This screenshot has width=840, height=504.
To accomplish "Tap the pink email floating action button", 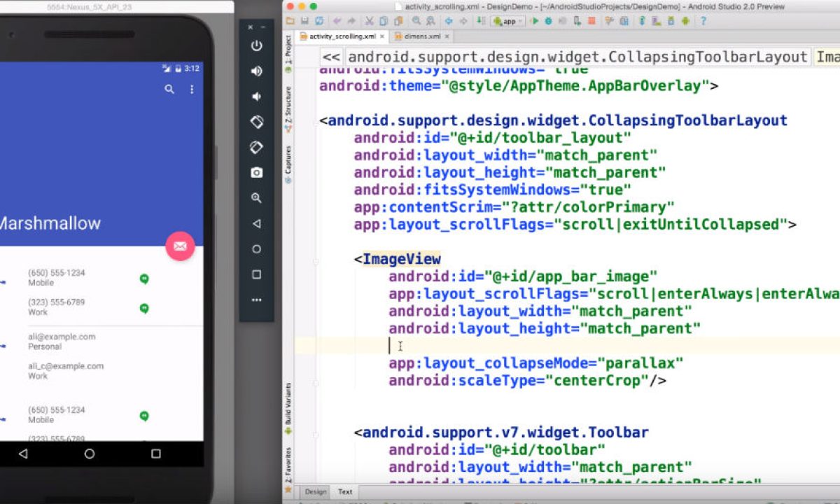I will 180,246.
